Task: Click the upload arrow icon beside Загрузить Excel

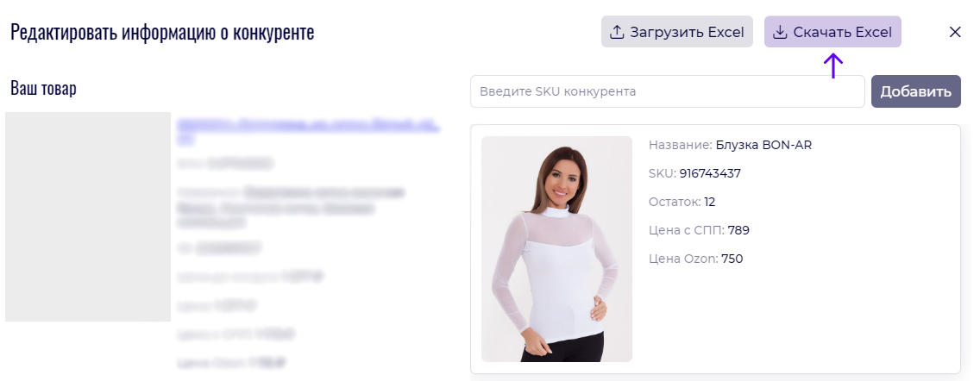Action: point(617,32)
